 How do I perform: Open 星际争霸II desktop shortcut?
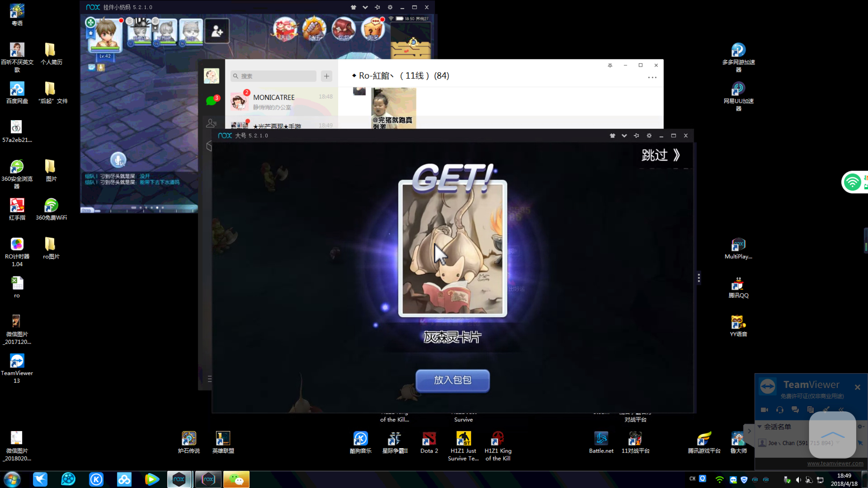pos(395,442)
